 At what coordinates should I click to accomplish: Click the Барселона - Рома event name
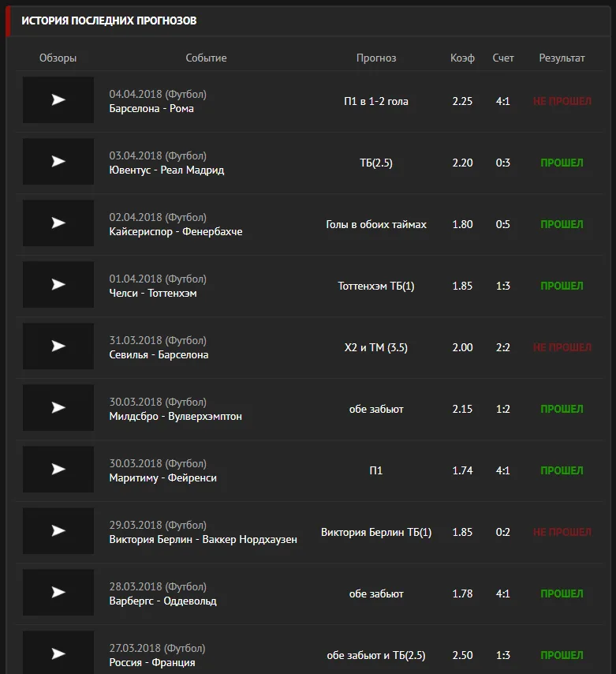151,108
